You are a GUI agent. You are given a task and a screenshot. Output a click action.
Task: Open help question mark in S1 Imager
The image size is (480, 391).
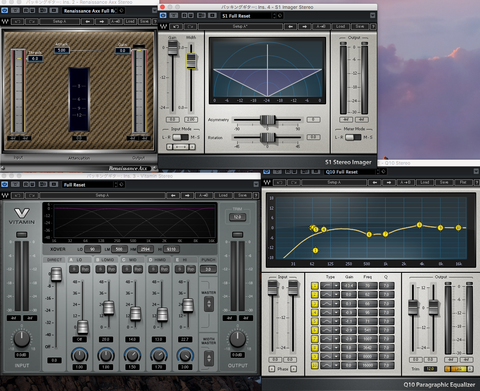[x=373, y=26]
